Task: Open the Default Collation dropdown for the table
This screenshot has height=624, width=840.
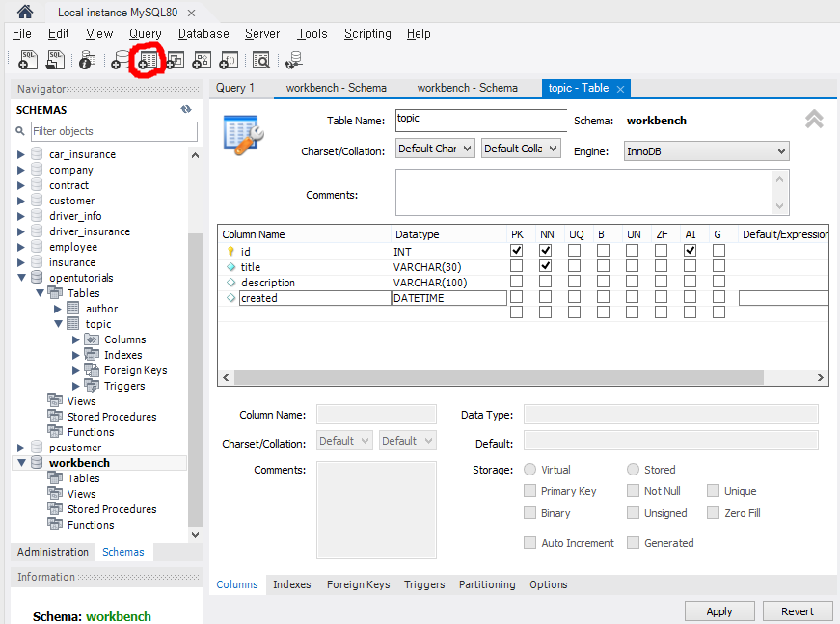Action: pyautogui.click(x=521, y=149)
